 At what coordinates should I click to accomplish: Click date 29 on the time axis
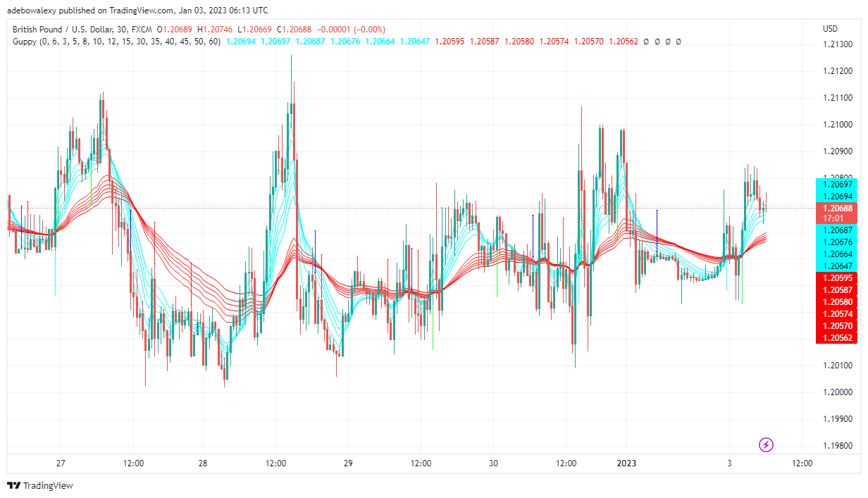click(348, 463)
